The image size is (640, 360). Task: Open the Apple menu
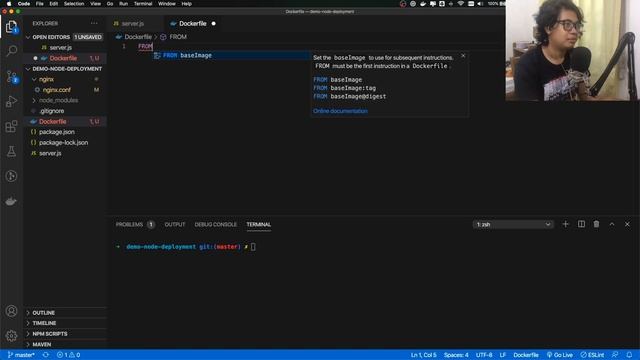[9, 4]
